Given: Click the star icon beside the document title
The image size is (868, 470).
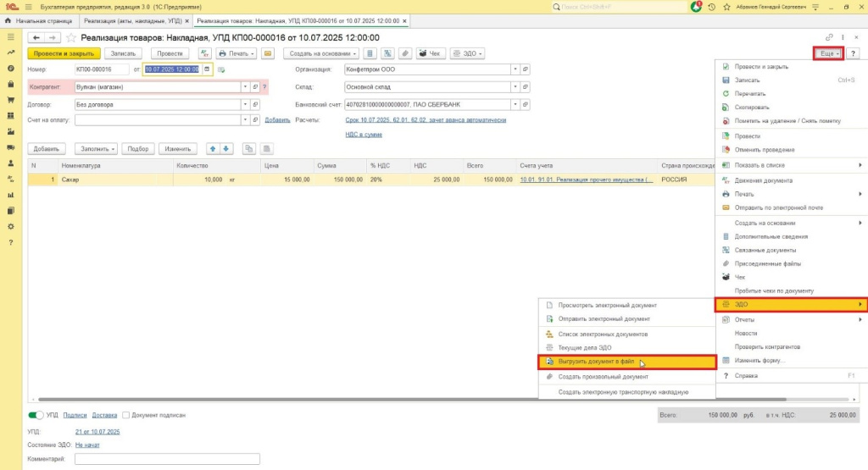Looking at the screenshot, I should click(x=72, y=37).
